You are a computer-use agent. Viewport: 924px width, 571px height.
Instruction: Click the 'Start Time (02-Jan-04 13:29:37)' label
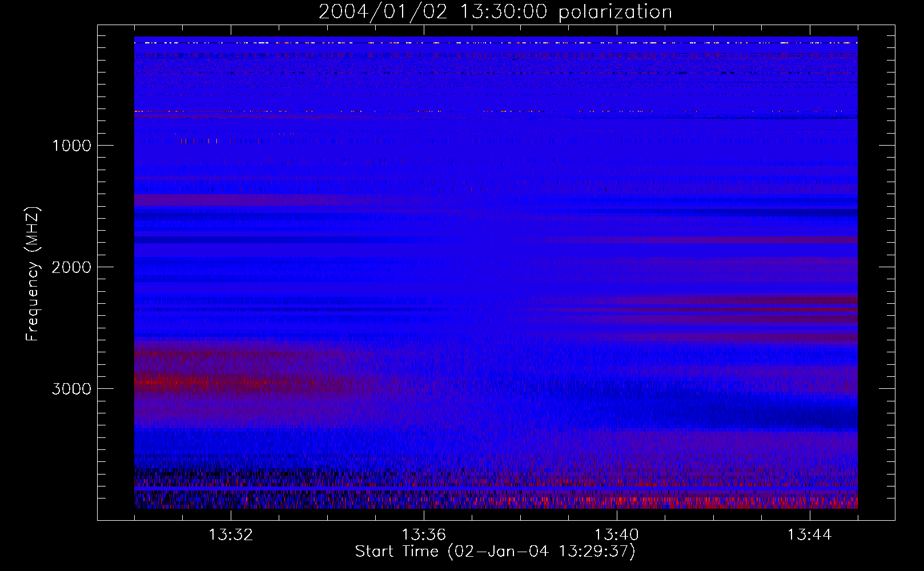tap(495, 552)
